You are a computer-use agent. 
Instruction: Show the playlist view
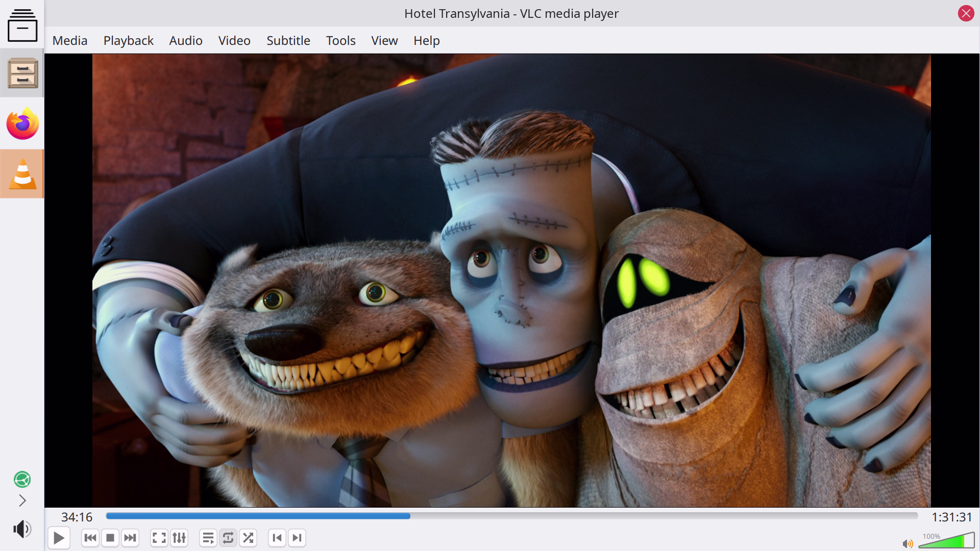(208, 538)
